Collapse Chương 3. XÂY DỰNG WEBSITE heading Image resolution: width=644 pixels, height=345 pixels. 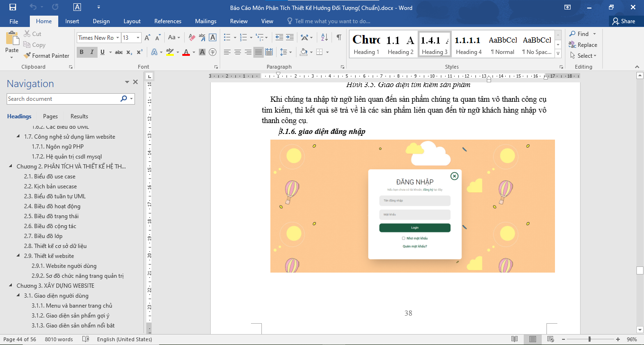(11, 286)
